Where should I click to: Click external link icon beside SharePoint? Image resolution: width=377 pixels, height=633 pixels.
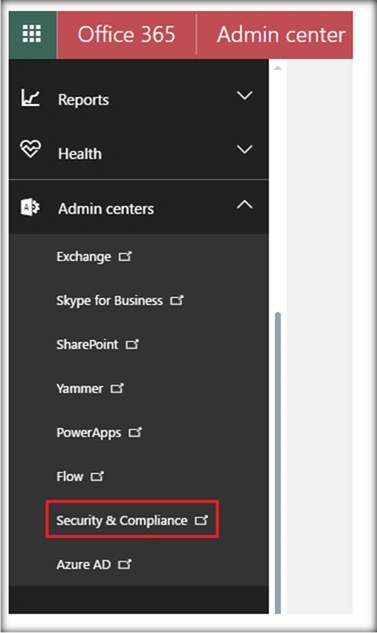132,344
